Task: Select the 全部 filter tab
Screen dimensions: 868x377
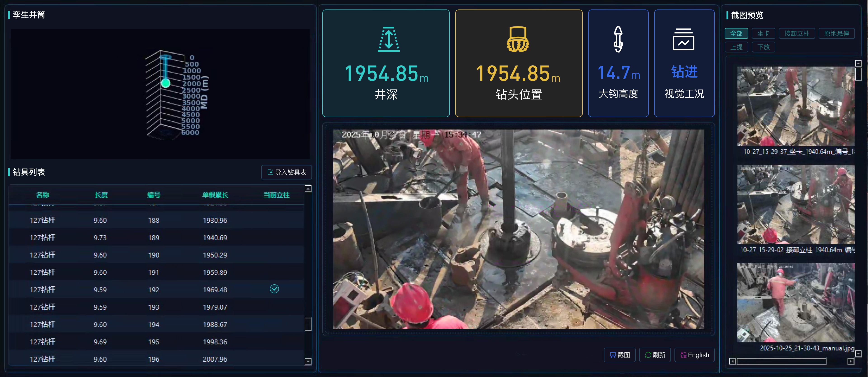Action: [x=736, y=33]
